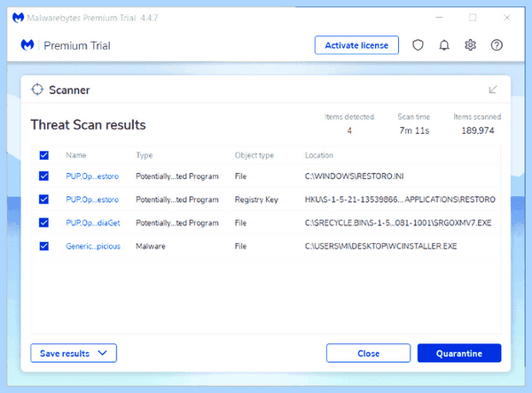Open settings gear icon

470,44
